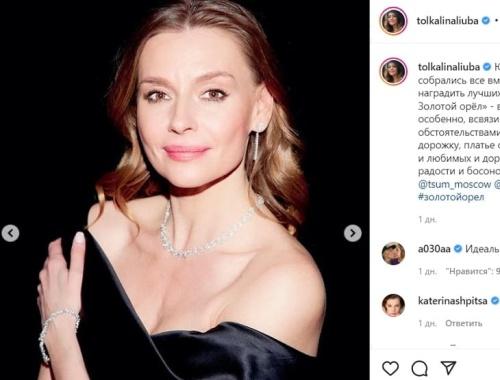Open tolkalinaliuba username in post header
This screenshot has width=500, height=380.
click(x=447, y=21)
